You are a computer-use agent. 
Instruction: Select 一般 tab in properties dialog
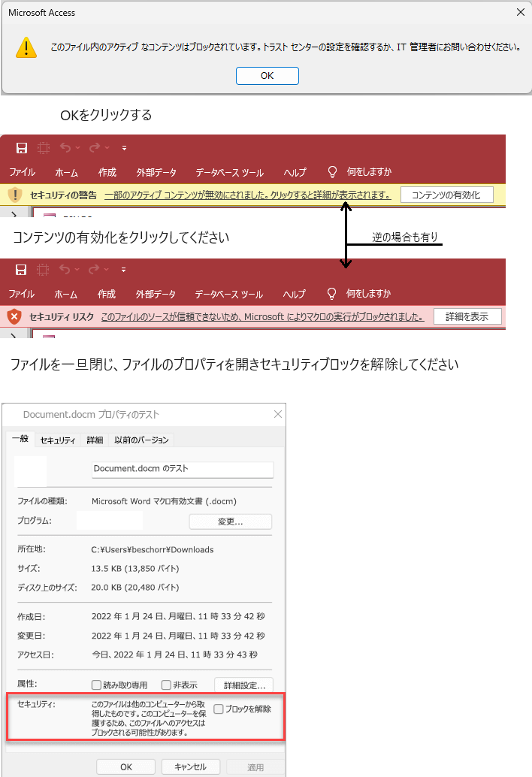click(x=20, y=439)
